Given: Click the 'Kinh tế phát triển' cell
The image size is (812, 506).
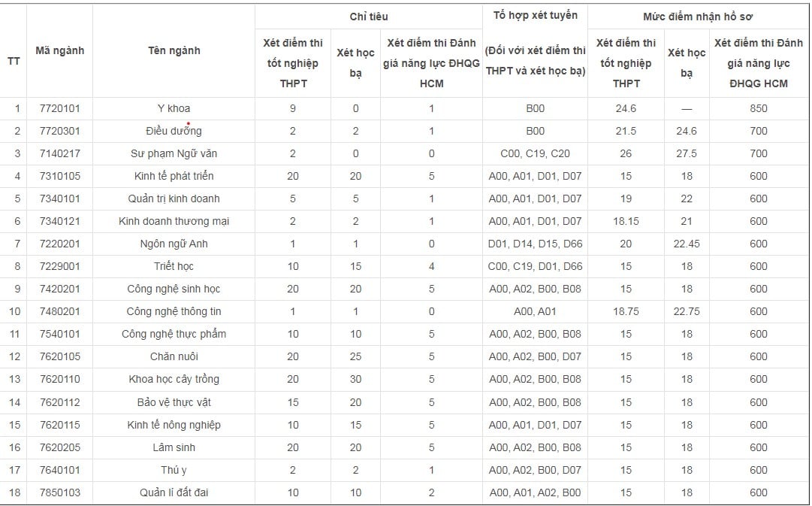Looking at the screenshot, I should (x=174, y=176).
